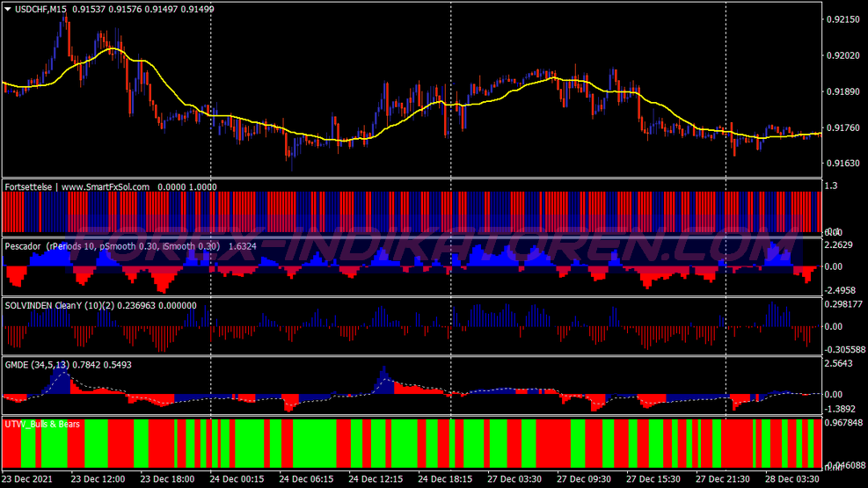Click the 27 Dec 21:30 time label
The width and height of the screenshot is (868, 488).
pos(723,479)
